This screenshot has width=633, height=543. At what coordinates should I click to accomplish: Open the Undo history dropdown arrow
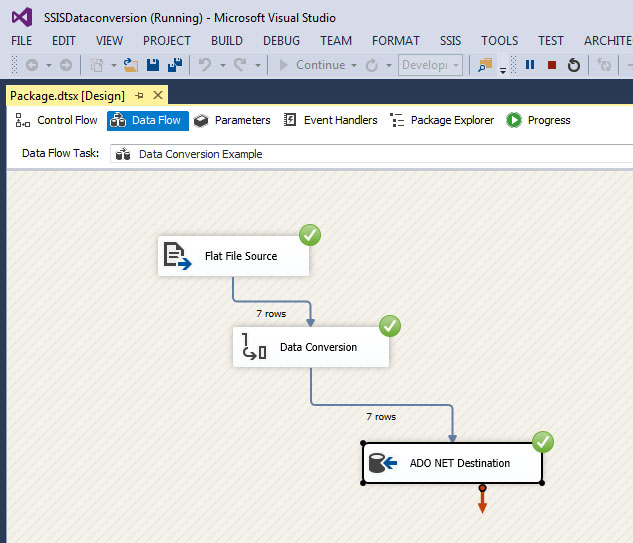222,65
